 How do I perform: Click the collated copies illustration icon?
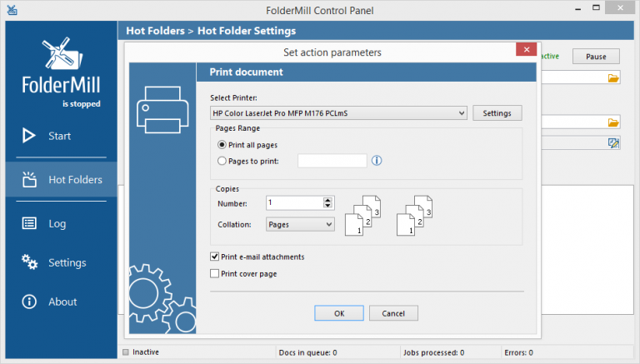point(367,215)
